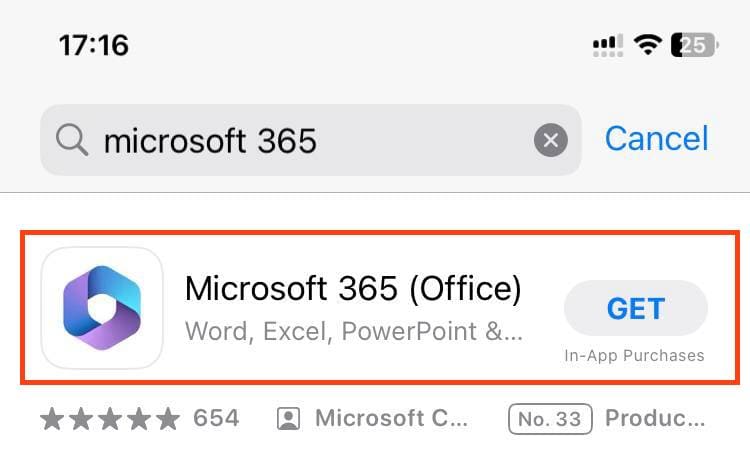
Task: Tap the In-App Purchases label
Action: (634, 356)
